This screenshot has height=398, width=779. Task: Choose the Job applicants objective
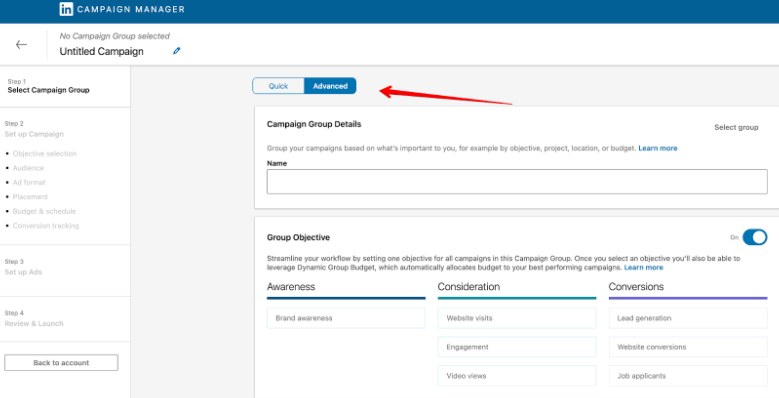[688, 376]
